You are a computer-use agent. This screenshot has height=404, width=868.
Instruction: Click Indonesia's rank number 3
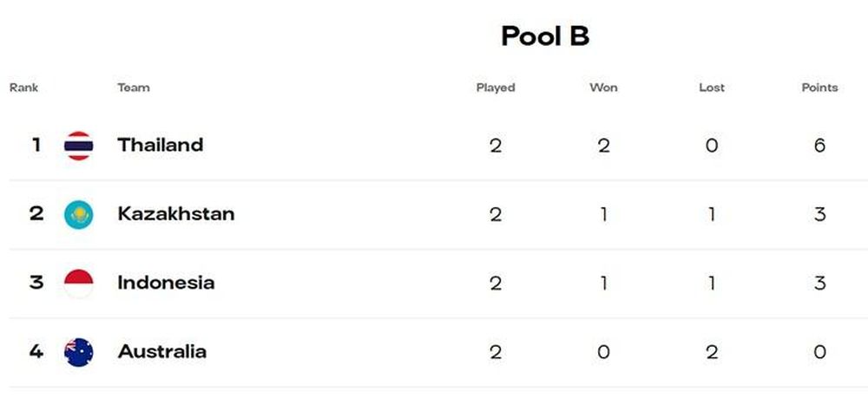(36, 283)
